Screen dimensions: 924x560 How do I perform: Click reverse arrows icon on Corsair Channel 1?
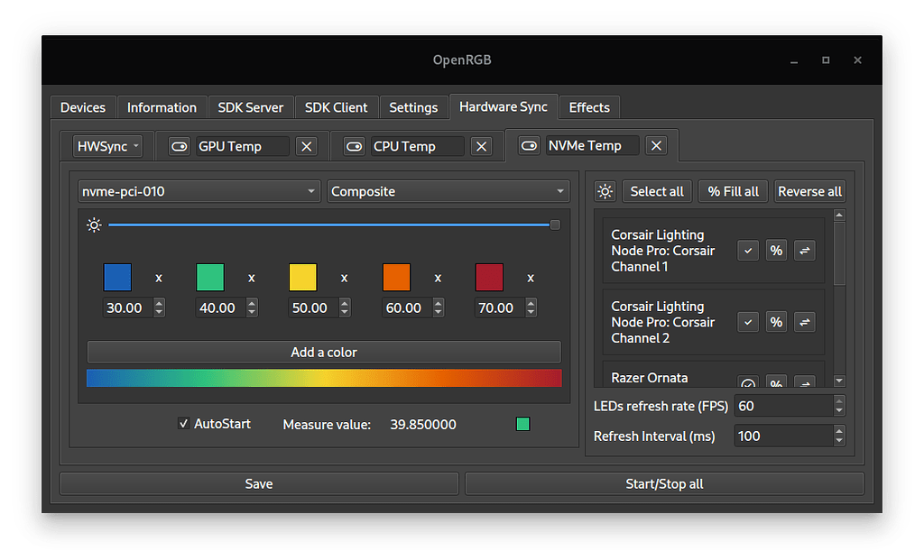(x=804, y=251)
